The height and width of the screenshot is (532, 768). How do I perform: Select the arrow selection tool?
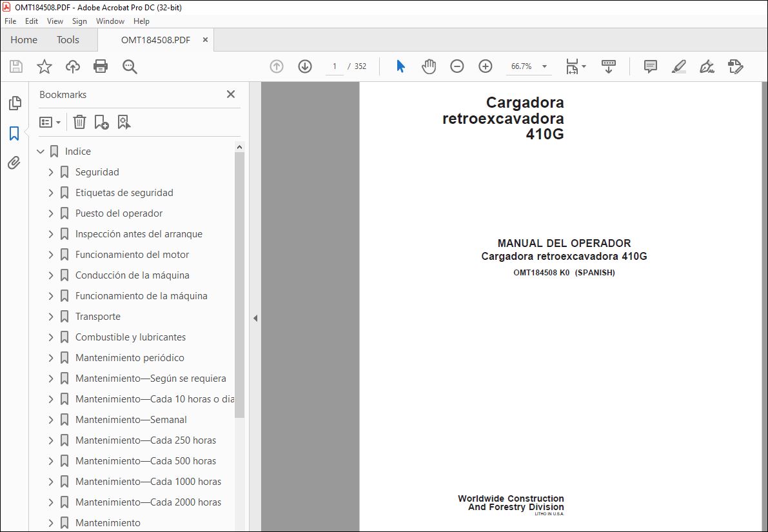click(400, 66)
